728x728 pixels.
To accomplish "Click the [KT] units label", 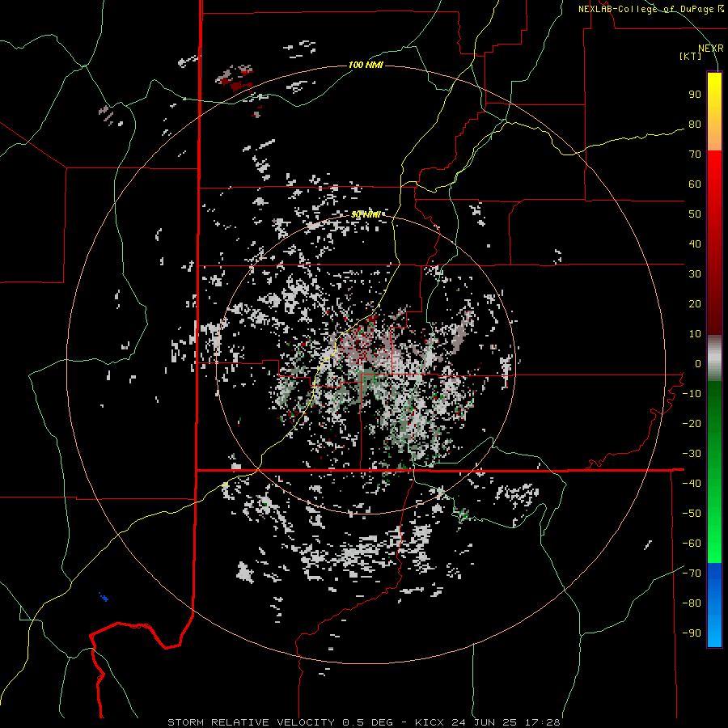I will (x=691, y=56).
